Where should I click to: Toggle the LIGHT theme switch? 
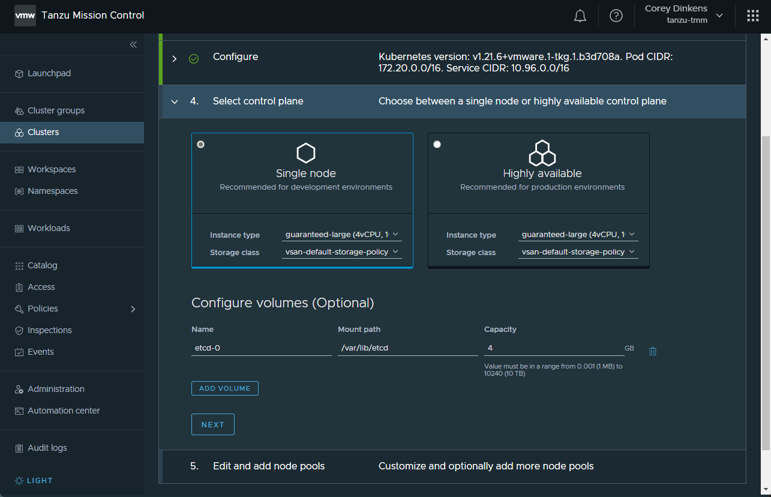[34, 480]
